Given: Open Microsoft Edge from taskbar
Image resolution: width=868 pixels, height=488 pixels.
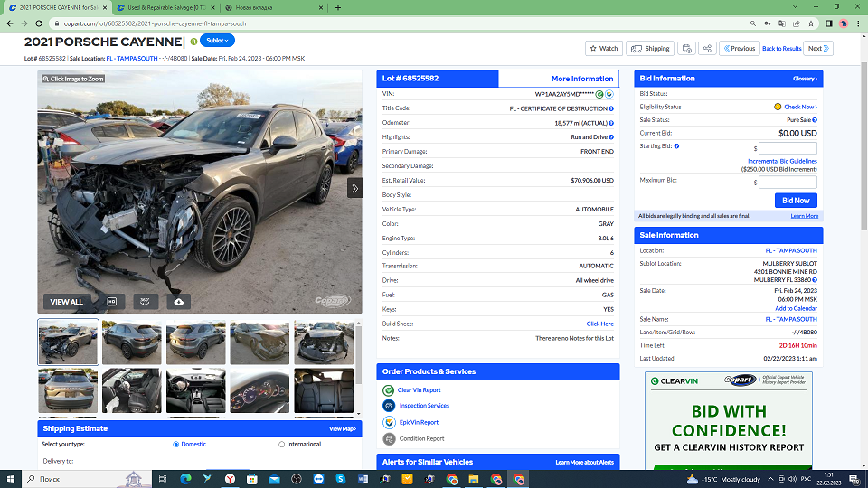Looking at the screenshot, I should point(185,479).
